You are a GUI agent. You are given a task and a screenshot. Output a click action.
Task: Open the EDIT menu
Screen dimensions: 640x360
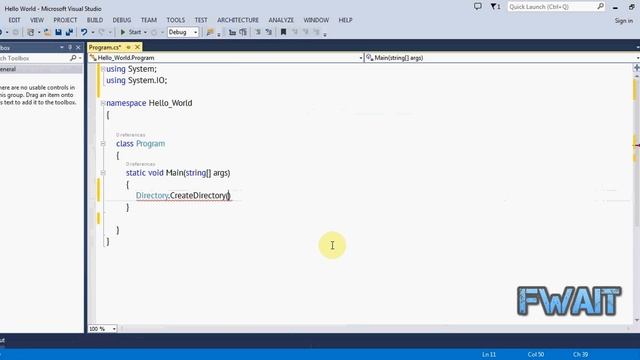14,20
